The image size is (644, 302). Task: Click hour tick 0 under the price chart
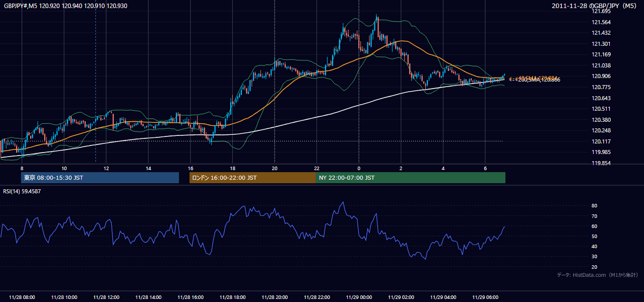pos(359,168)
